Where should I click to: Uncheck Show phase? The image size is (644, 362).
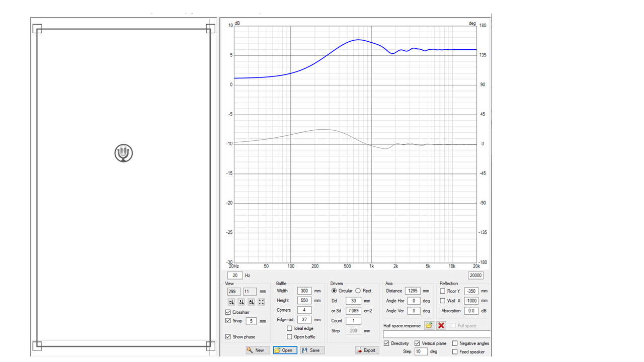(228, 337)
